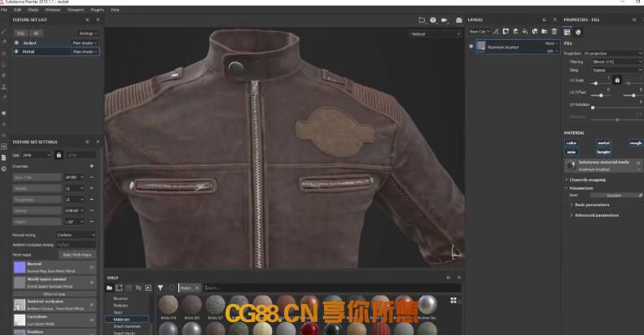Viewport: 644px width, 335px height.
Task: Open the Plugins menu
Action: [98, 10]
